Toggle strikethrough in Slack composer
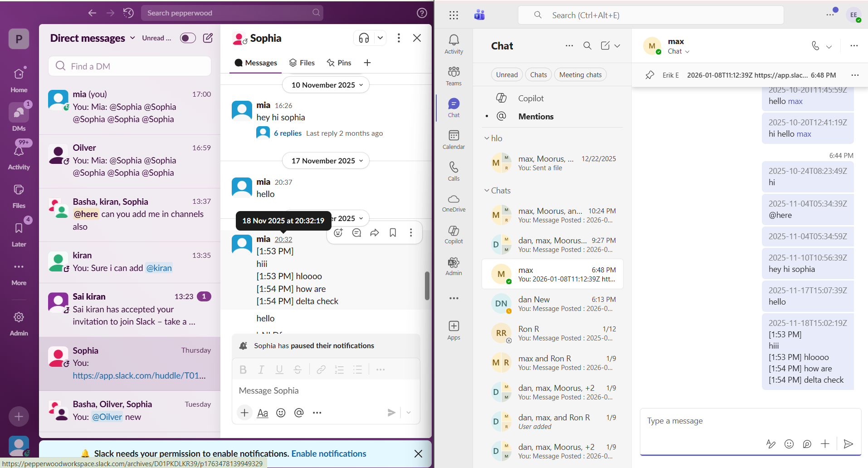Viewport: 868px width, 468px height. (297, 370)
